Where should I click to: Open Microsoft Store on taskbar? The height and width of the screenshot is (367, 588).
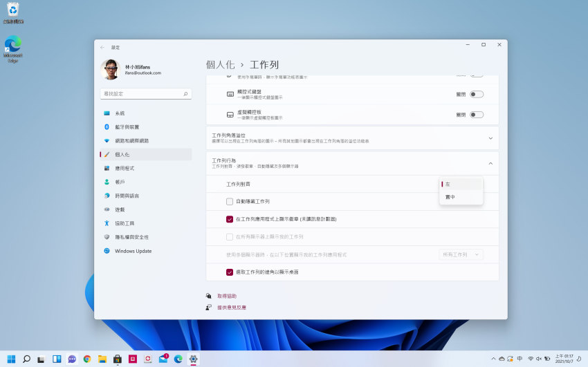coord(118,359)
